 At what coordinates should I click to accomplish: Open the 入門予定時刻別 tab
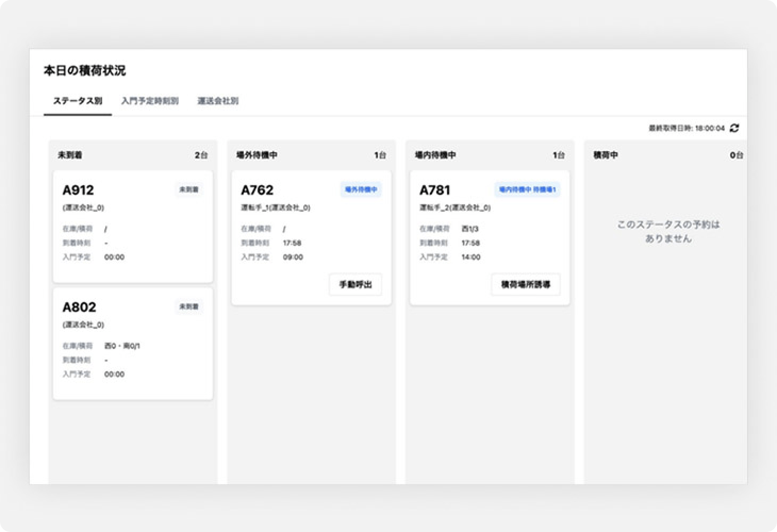tap(150, 101)
